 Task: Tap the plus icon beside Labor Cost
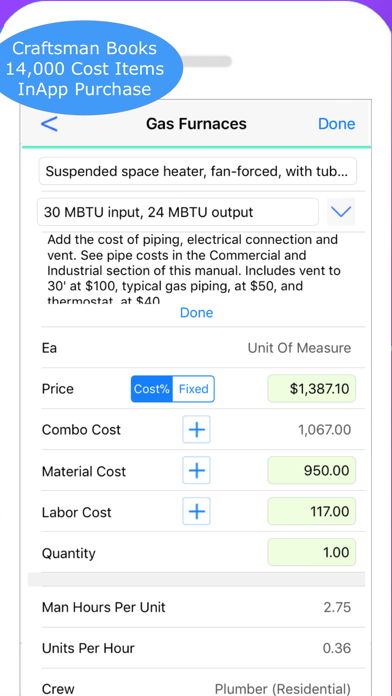tap(196, 511)
